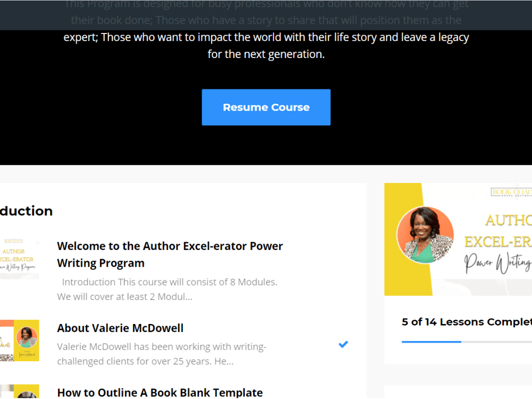Click the Author Excel-erator course banner image
Screen dimensions: 532x399
tap(458, 239)
